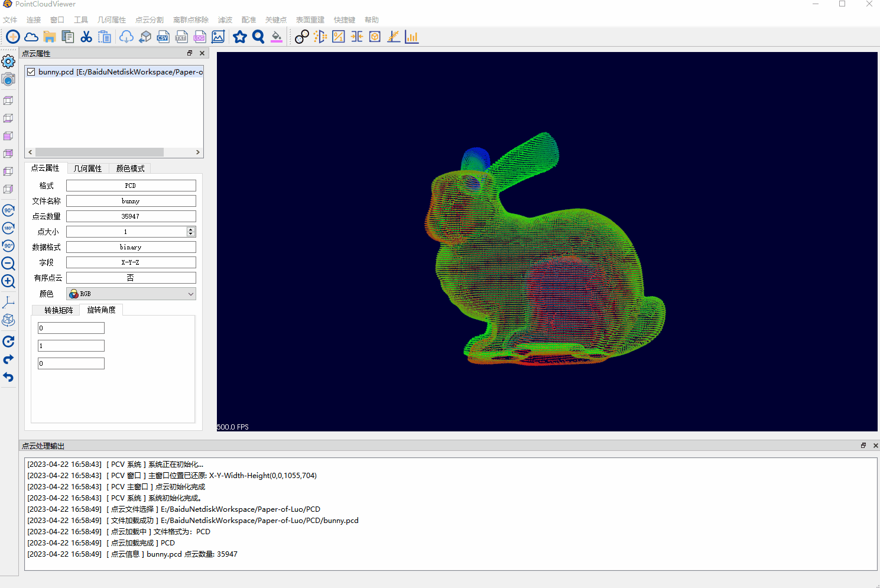This screenshot has height=588, width=880.
Task: Close the 点云属性 panel
Action: click(202, 53)
